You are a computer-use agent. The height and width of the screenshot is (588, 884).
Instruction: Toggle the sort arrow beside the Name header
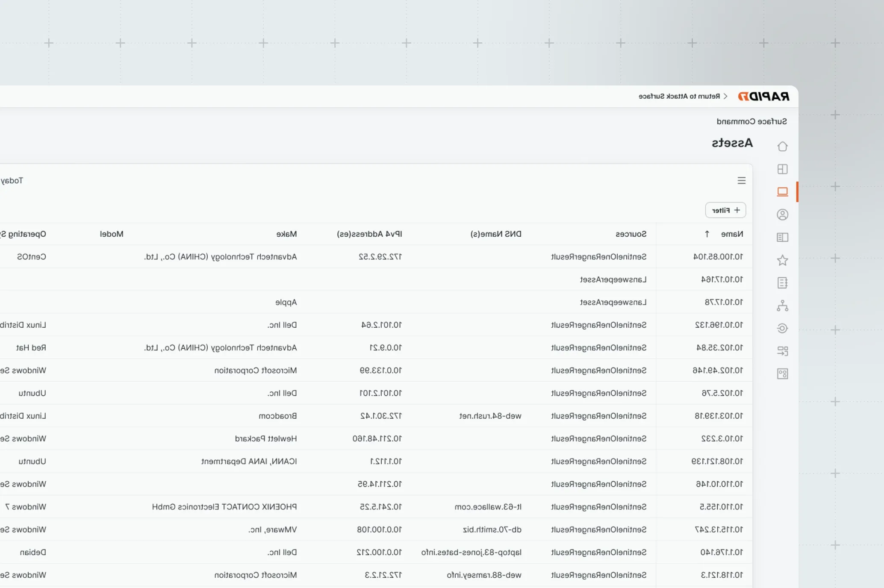pos(707,234)
